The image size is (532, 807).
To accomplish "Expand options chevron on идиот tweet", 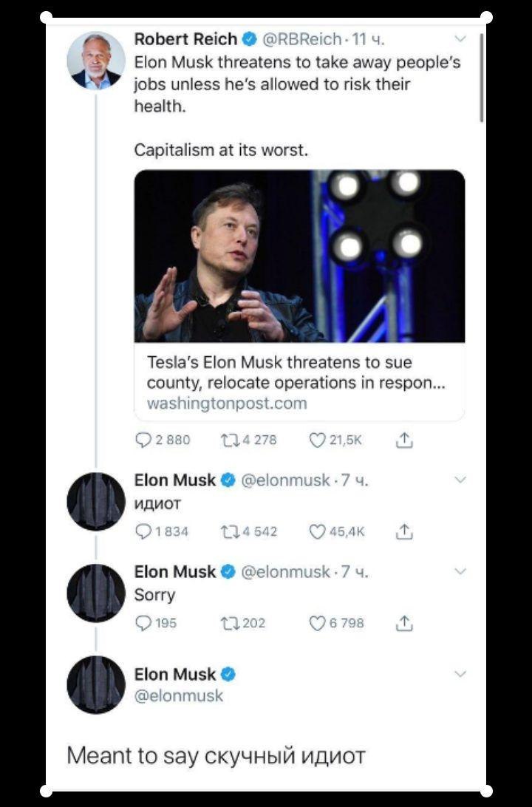I will (460, 480).
